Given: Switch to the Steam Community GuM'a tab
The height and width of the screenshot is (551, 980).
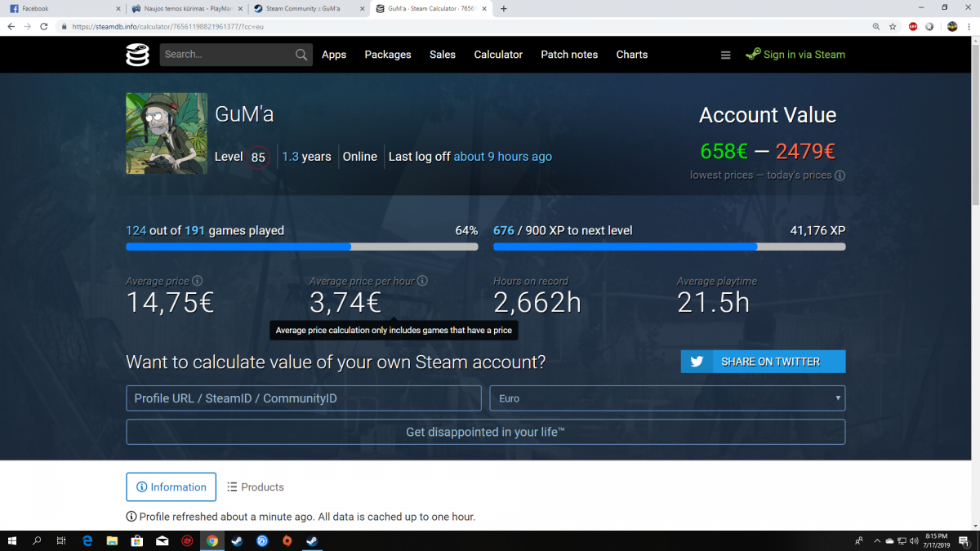Looking at the screenshot, I should [x=308, y=9].
